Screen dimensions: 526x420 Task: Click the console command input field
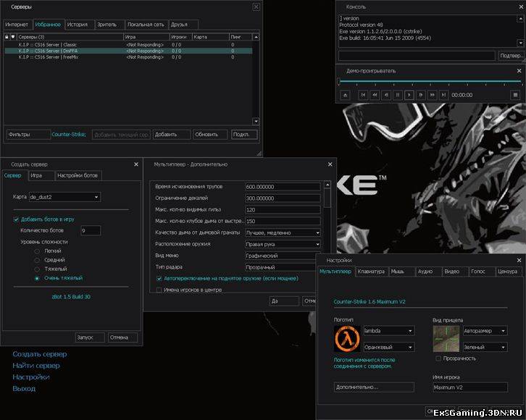(417, 56)
